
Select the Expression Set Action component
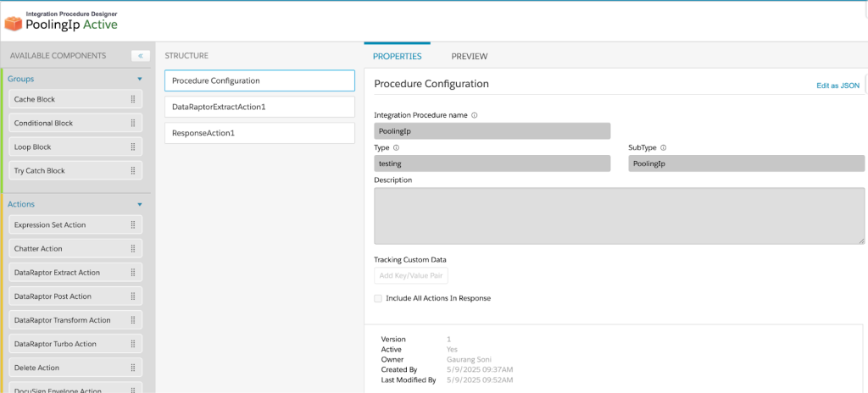click(75, 224)
